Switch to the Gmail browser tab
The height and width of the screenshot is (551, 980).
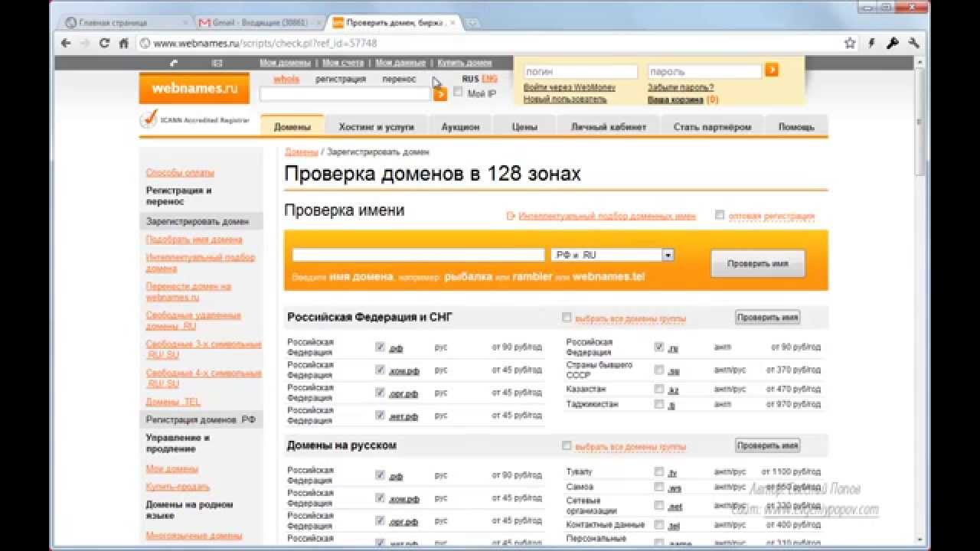260,23
